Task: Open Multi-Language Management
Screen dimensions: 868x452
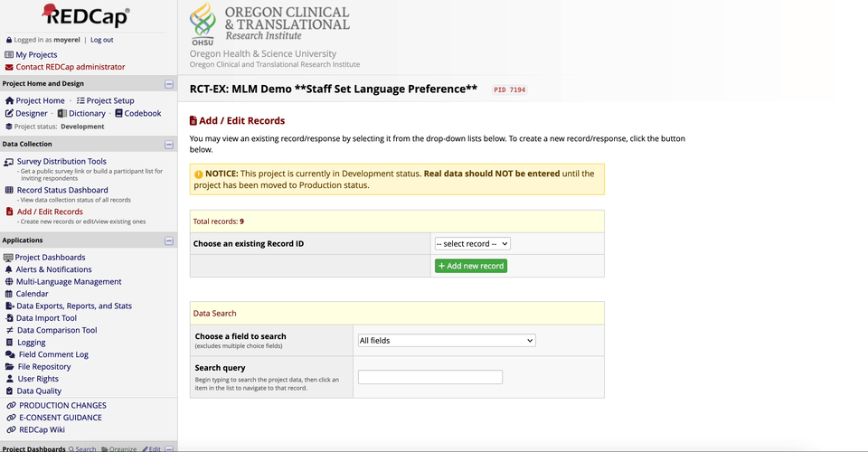Action: tap(69, 282)
